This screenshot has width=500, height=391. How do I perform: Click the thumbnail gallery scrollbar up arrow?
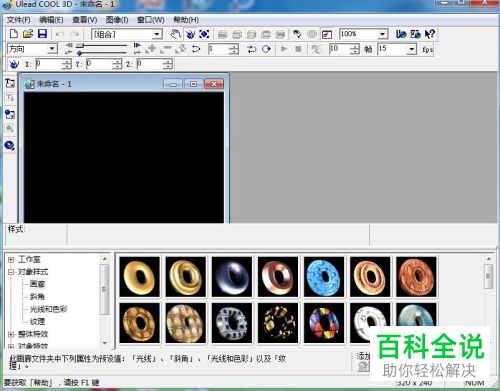[x=488, y=259]
